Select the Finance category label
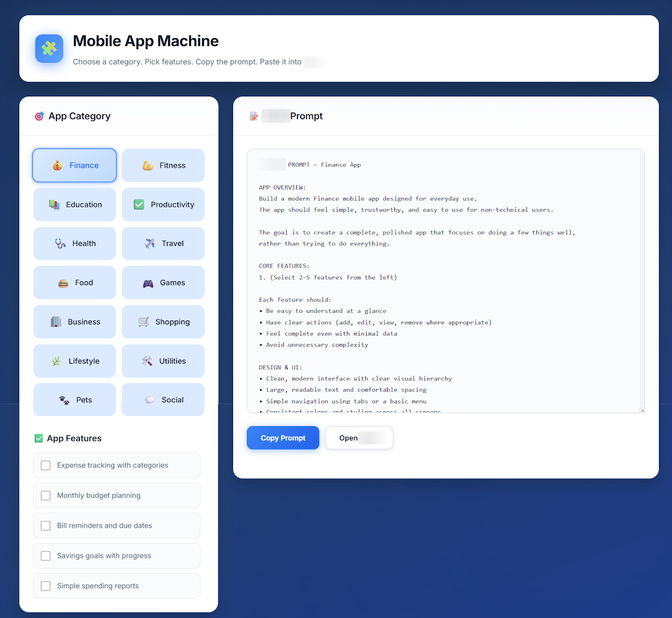The width and height of the screenshot is (672, 618). [84, 165]
